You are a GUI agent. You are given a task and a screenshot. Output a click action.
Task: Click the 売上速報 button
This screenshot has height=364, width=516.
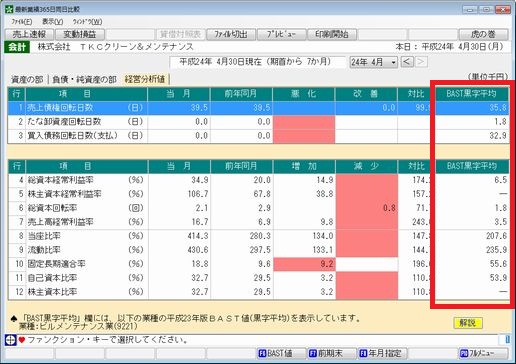click(x=29, y=34)
